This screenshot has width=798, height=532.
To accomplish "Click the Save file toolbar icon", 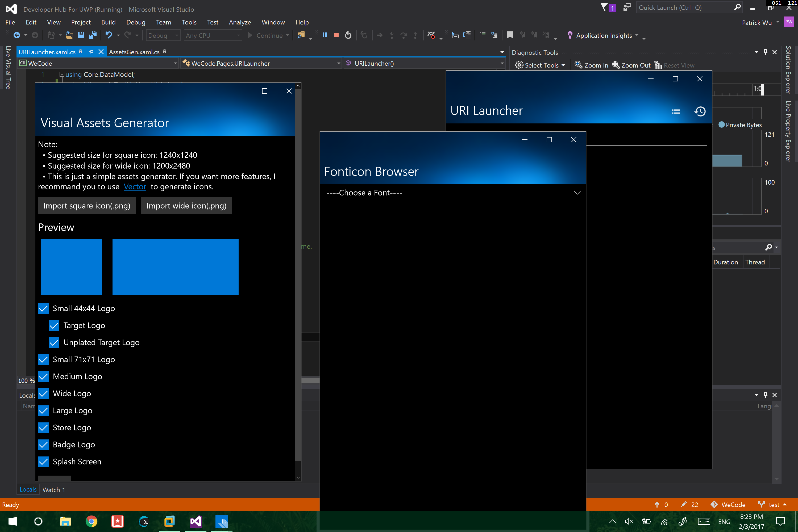I will click(81, 35).
